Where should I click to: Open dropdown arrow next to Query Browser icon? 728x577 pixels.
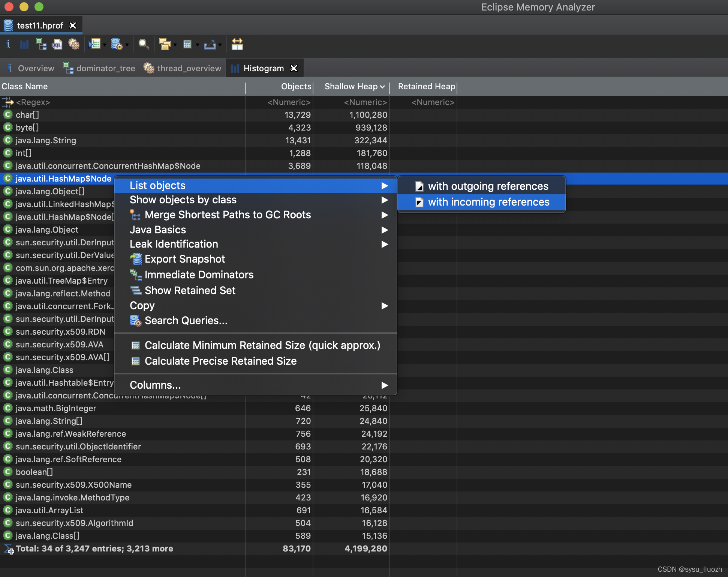[x=127, y=45]
